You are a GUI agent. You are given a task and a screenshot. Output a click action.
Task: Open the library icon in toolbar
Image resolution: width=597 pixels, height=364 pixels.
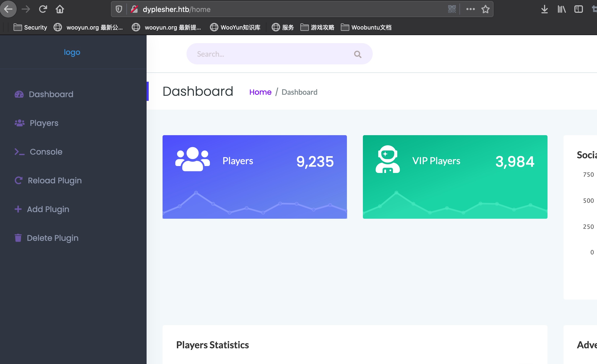tap(561, 9)
